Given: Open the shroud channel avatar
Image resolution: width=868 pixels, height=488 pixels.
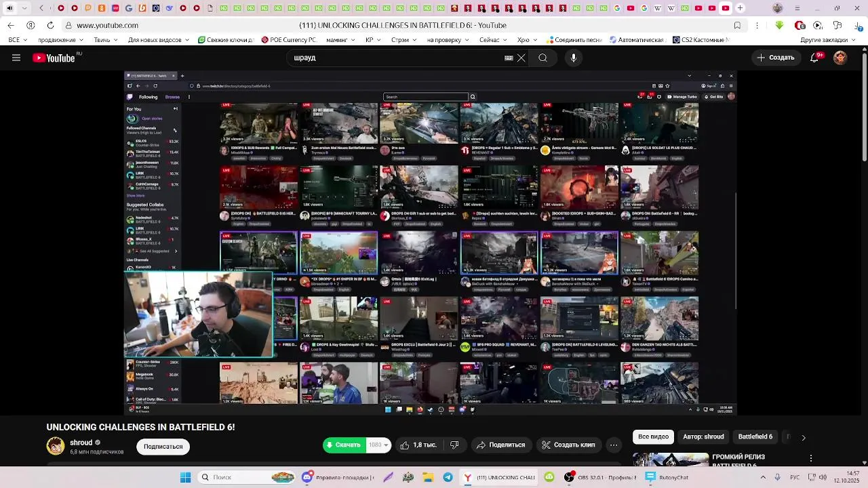Looking at the screenshot, I should (56, 446).
